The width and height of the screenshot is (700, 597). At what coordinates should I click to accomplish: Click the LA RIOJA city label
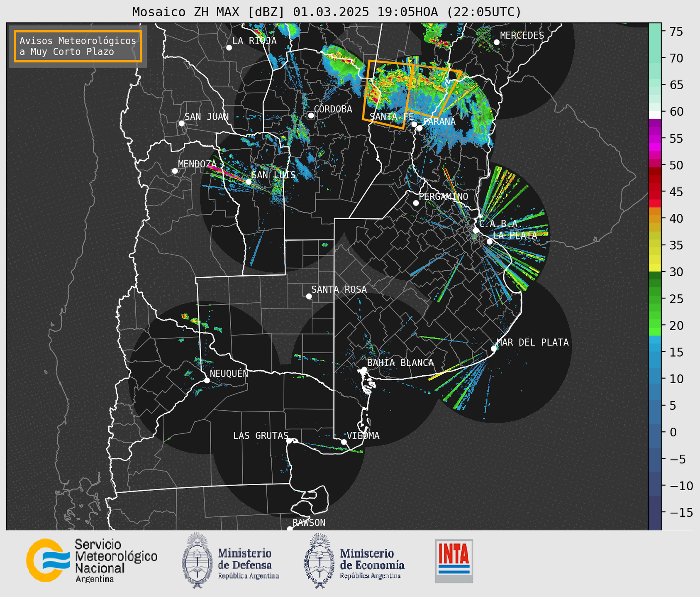(x=254, y=41)
